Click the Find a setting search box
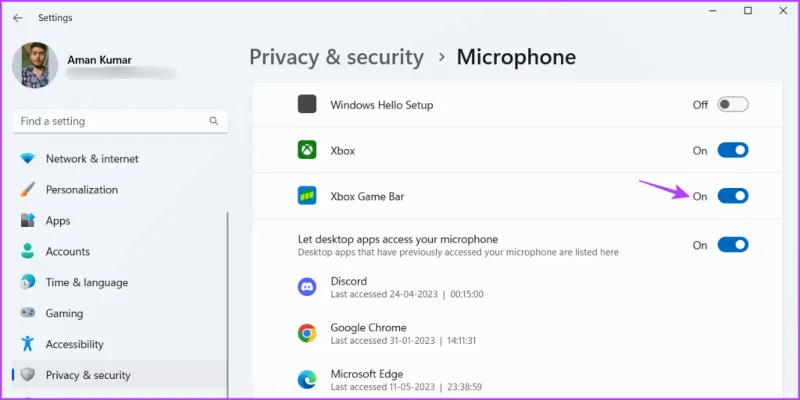This screenshot has width=800, height=400. click(120, 121)
